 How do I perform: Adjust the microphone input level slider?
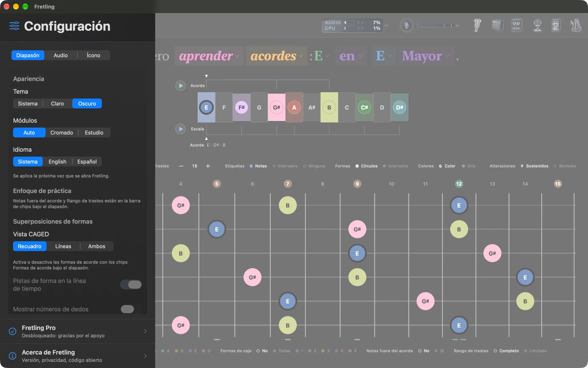pos(436,25)
